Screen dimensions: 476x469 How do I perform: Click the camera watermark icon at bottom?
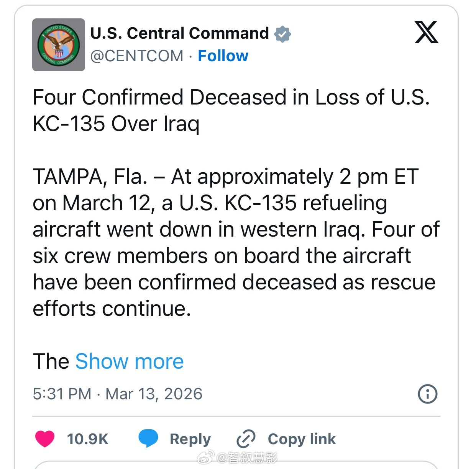coord(205,457)
